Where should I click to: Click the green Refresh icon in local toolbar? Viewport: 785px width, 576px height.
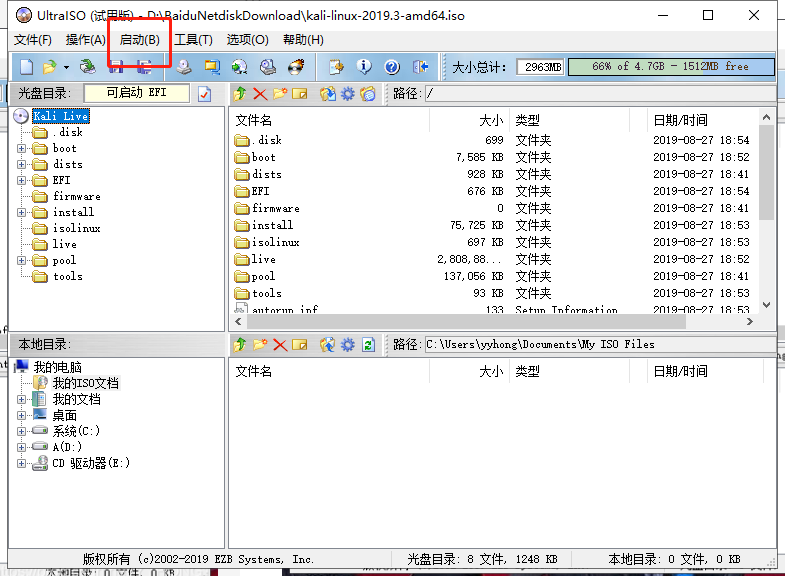click(x=368, y=344)
